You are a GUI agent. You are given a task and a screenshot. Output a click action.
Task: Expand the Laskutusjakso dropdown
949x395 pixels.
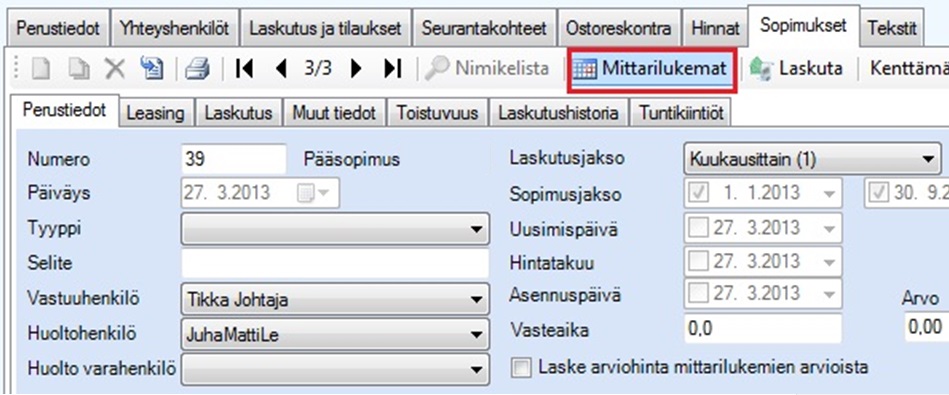click(812, 160)
